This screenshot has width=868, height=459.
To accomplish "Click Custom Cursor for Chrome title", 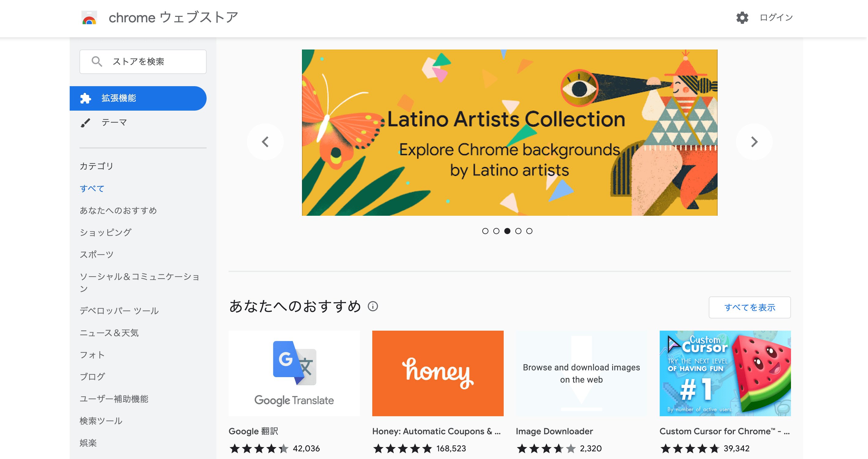I will click(x=724, y=431).
